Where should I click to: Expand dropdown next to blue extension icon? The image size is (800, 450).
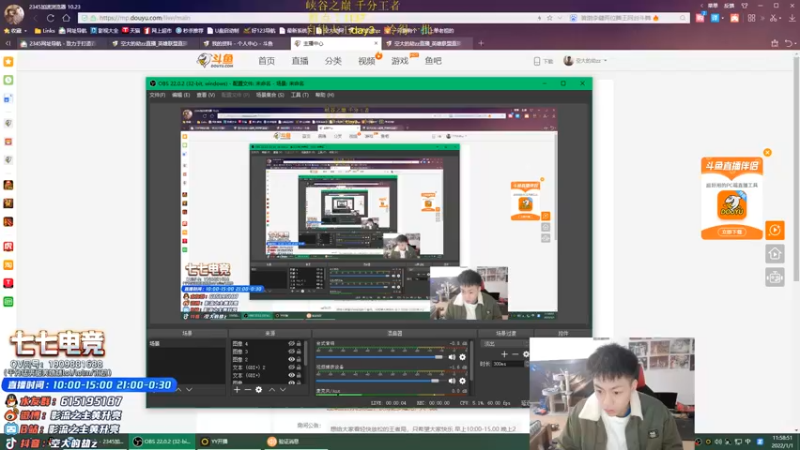(723, 18)
